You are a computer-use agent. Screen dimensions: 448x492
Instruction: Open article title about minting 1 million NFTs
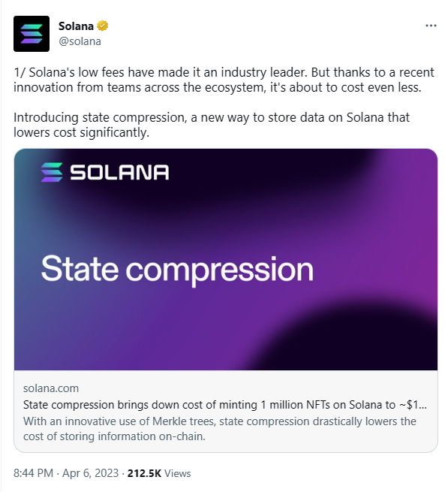point(225,405)
